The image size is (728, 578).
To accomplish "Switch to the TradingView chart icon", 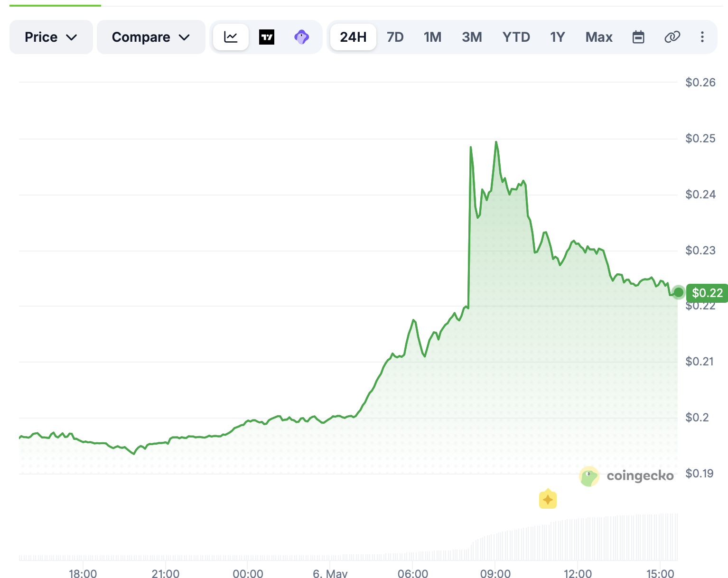I will (267, 37).
